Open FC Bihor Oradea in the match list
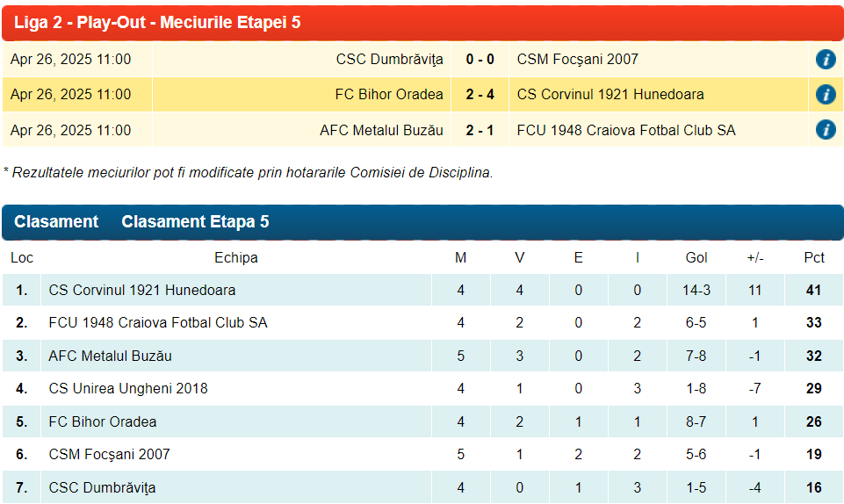 (389, 95)
